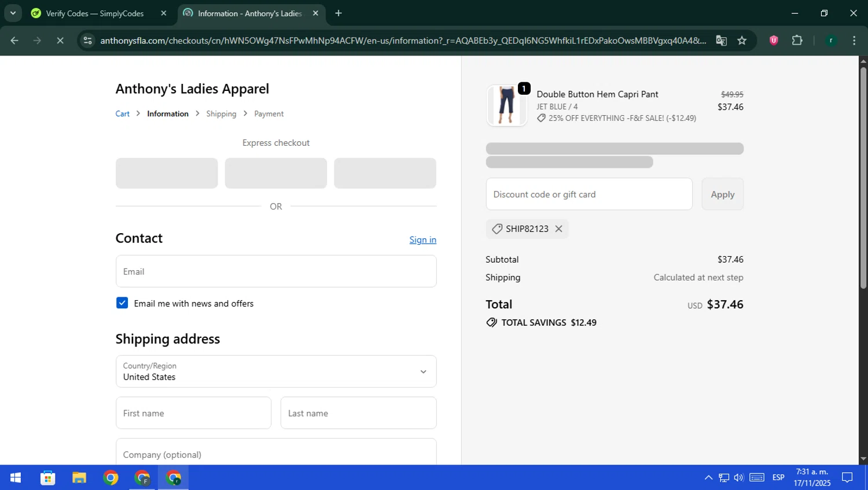The width and height of the screenshot is (868, 490).
Task: Click the TOTAL SAVINGS tag icon
Action: pyautogui.click(x=491, y=323)
